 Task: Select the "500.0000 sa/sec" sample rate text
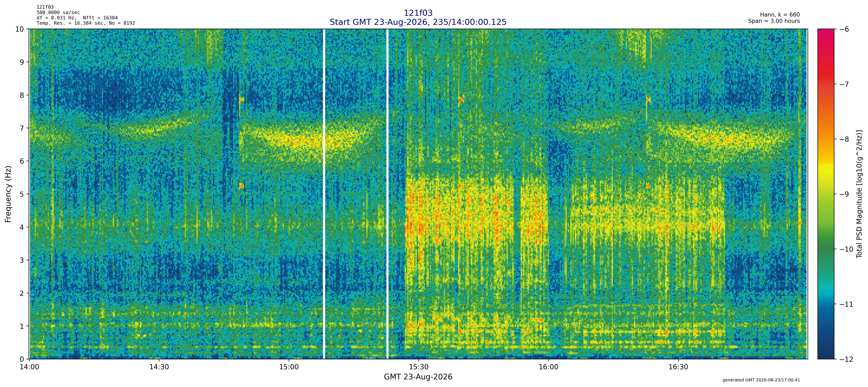click(x=58, y=12)
